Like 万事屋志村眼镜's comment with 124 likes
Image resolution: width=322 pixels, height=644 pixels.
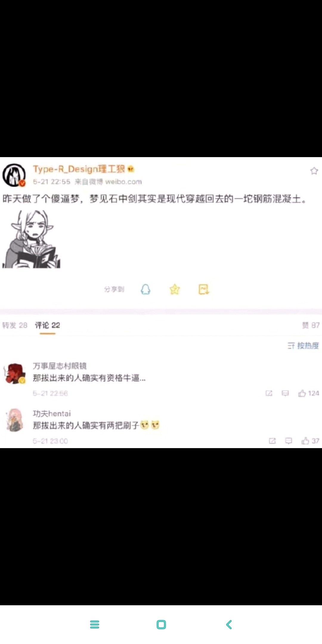point(309,393)
